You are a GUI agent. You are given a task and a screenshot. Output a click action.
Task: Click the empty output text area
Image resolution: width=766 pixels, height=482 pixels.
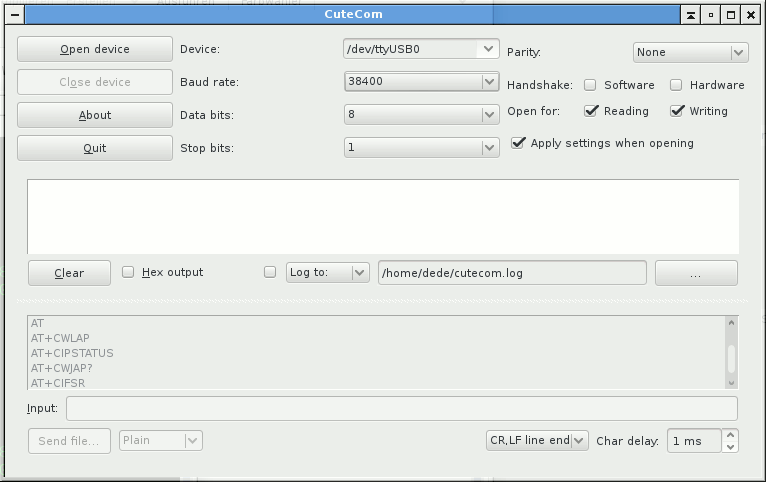(383, 217)
